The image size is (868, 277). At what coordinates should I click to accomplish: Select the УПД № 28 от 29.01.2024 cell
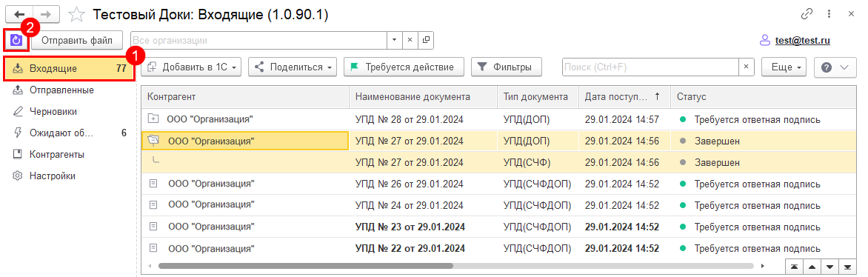423,119
